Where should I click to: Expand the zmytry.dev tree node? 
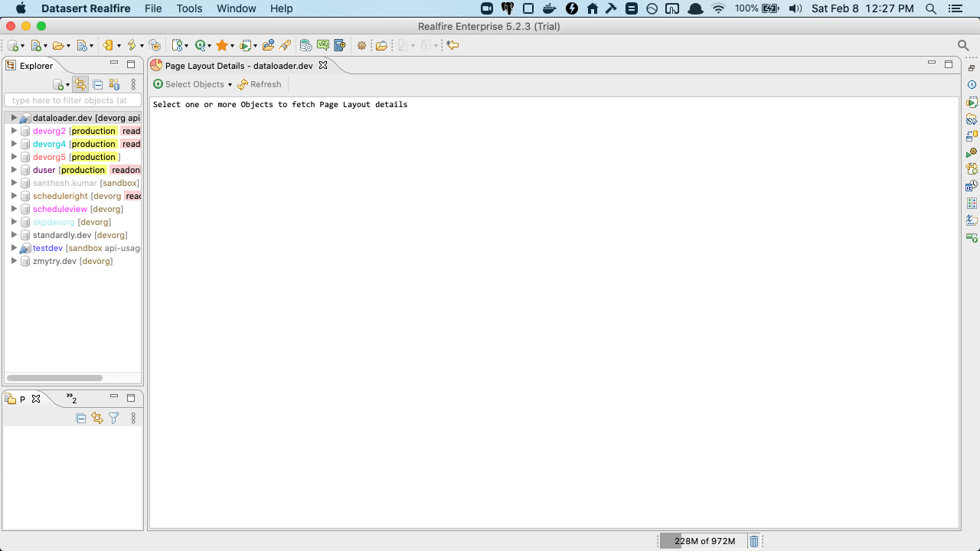(14, 261)
